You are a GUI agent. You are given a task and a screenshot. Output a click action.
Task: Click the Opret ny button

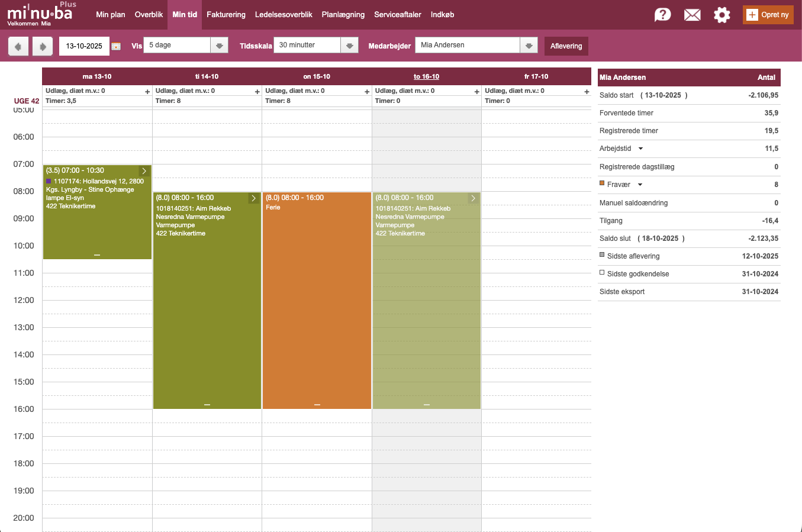(768, 15)
